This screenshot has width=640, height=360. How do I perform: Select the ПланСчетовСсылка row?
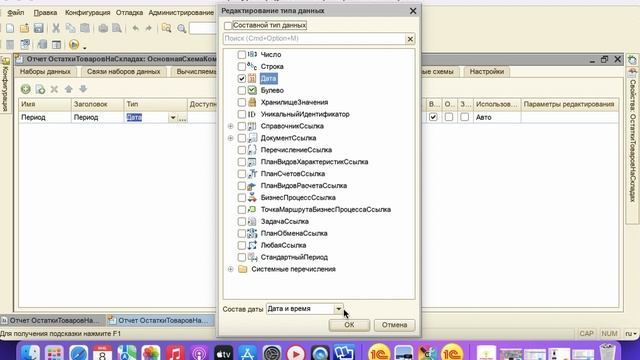pyautogui.click(x=293, y=174)
